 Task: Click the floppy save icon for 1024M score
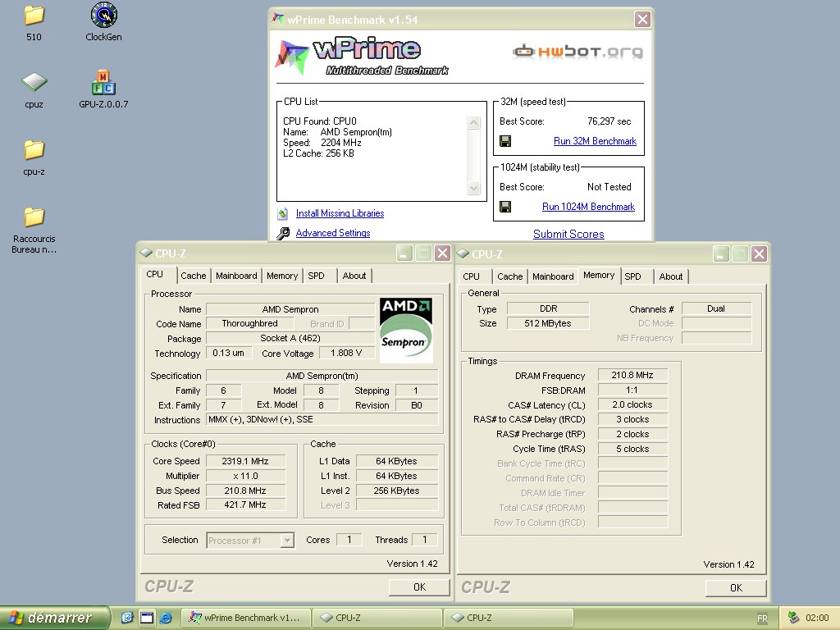(x=505, y=207)
